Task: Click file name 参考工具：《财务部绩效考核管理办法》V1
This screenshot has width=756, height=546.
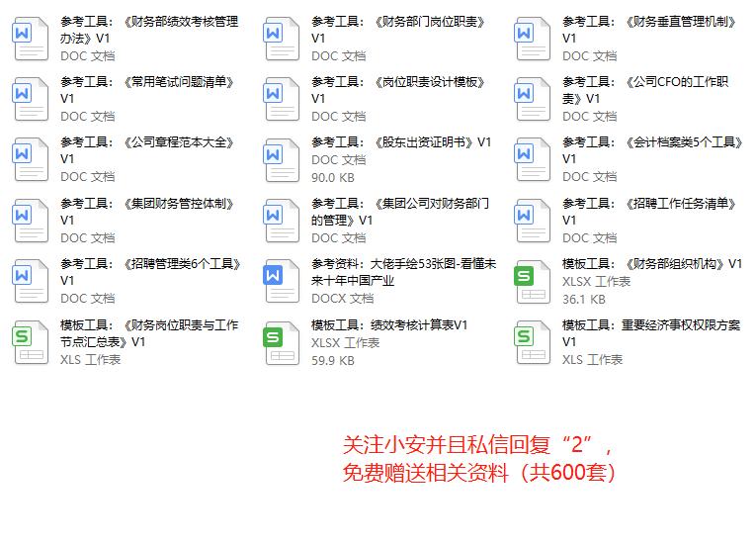Action: pyautogui.click(x=149, y=30)
